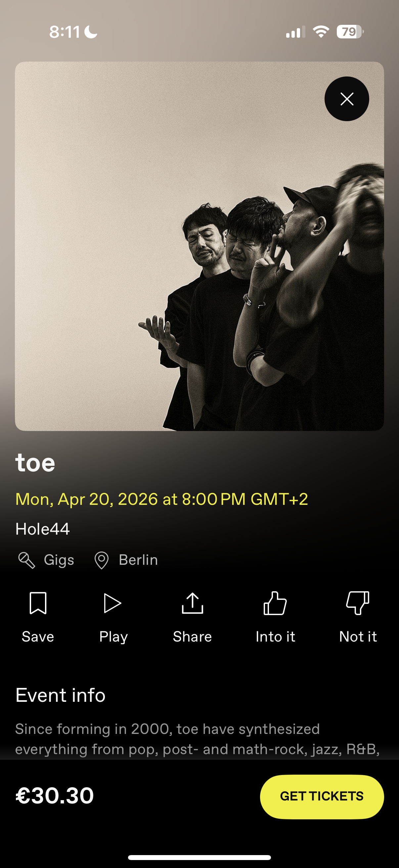Tap the guitar pick Gigs icon
Viewport: 399px width, 868px height.
tap(26, 560)
